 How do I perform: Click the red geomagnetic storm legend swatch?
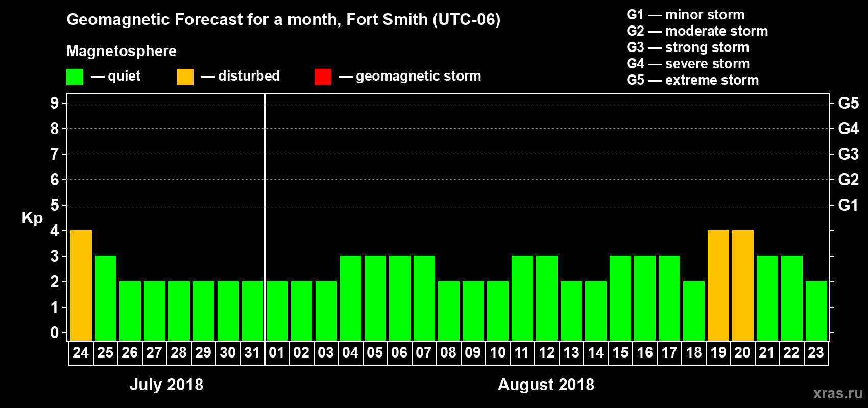click(x=323, y=77)
